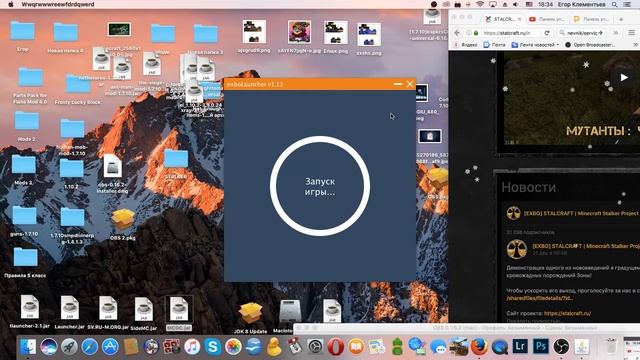Open iBooks in the Dock

coord(356,347)
